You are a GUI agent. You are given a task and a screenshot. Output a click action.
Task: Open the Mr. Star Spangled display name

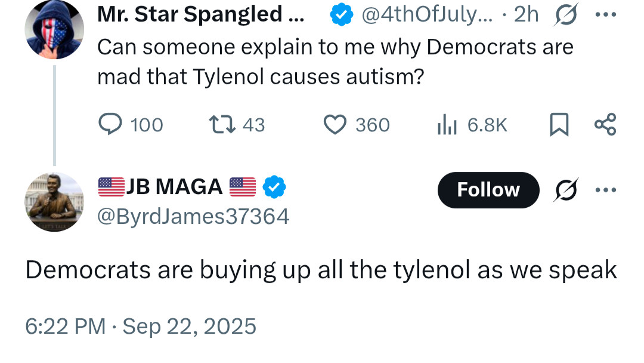click(x=200, y=15)
